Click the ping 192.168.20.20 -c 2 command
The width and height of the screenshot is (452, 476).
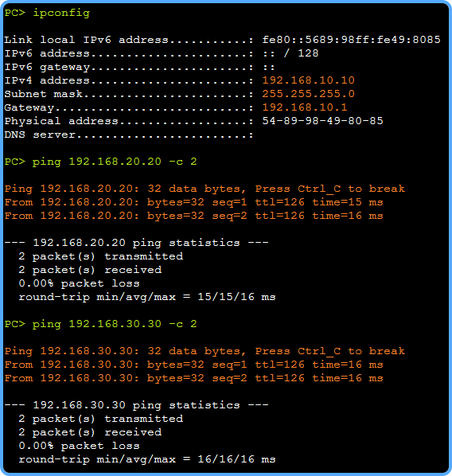pyautogui.click(x=100, y=162)
